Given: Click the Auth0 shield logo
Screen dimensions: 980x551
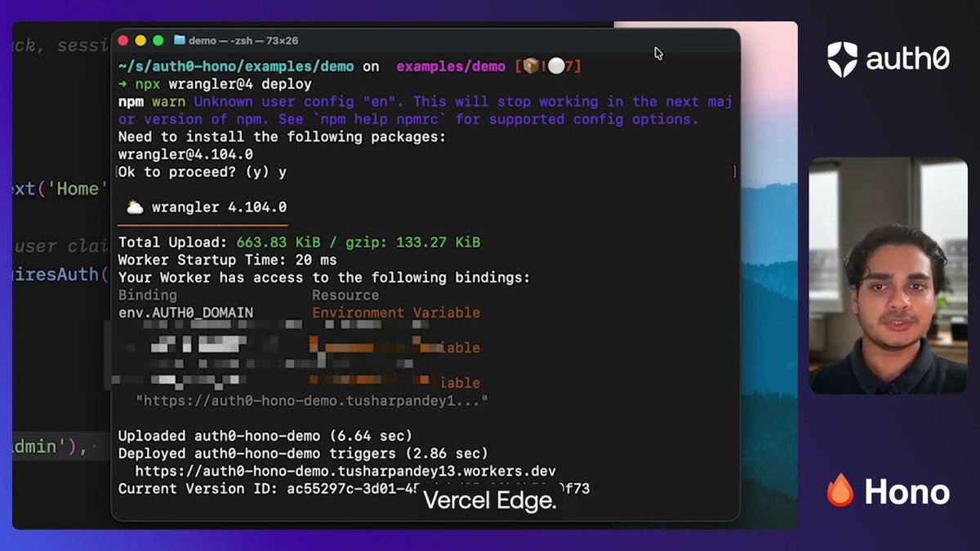Looking at the screenshot, I should [842, 60].
